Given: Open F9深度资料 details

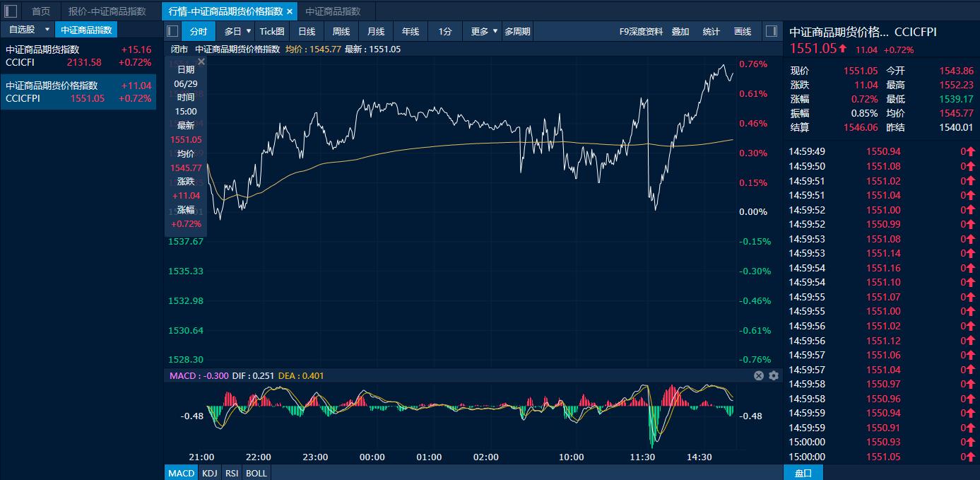Looking at the screenshot, I should coord(641,31).
